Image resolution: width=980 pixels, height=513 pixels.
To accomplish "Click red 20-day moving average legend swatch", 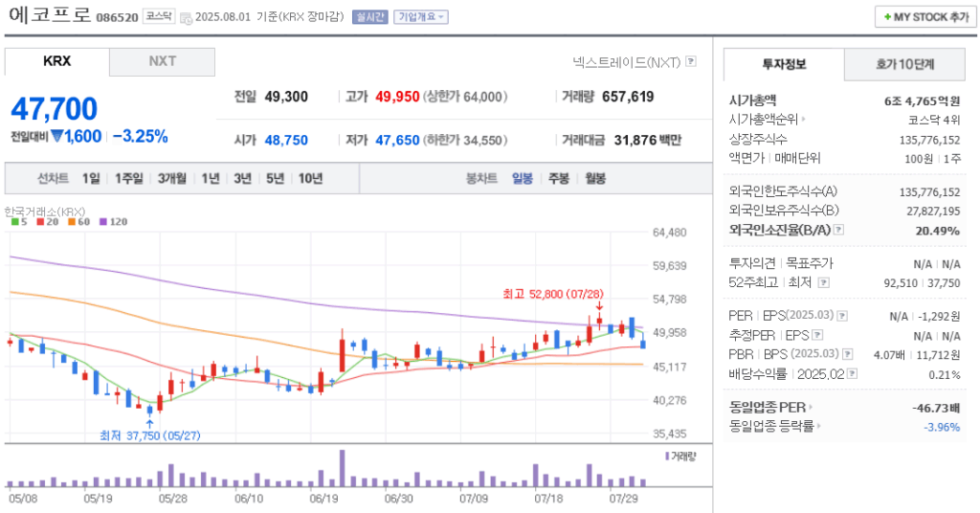I will pos(40,222).
